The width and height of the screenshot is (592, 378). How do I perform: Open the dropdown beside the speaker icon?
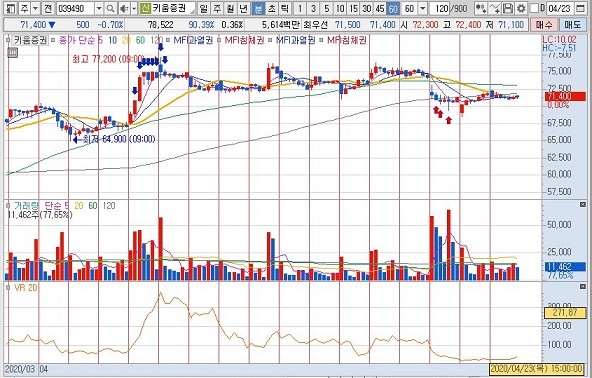click(x=133, y=8)
